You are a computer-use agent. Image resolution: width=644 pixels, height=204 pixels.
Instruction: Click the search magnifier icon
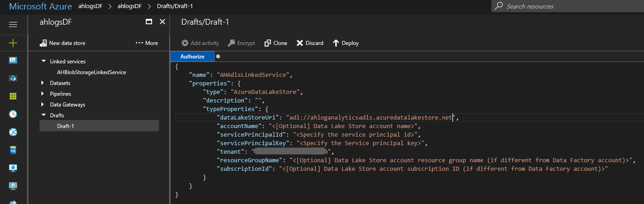(498, 6)
